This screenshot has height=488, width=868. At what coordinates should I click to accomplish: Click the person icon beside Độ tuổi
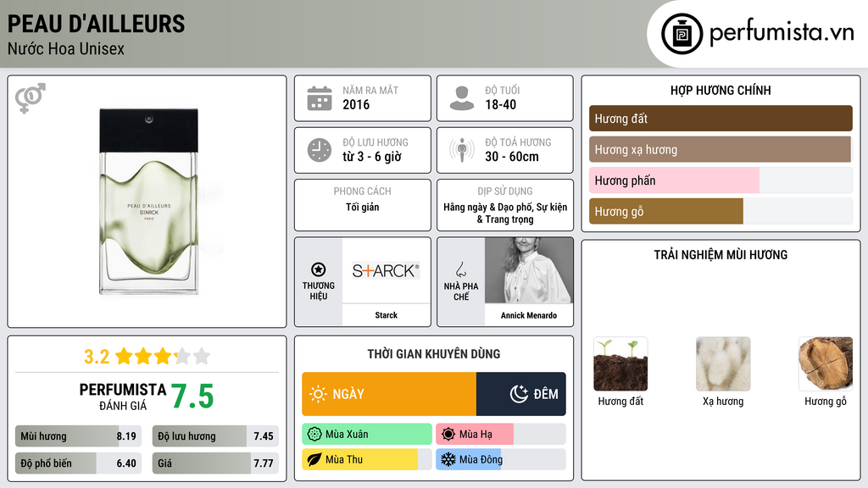click(x=462, y=98)
